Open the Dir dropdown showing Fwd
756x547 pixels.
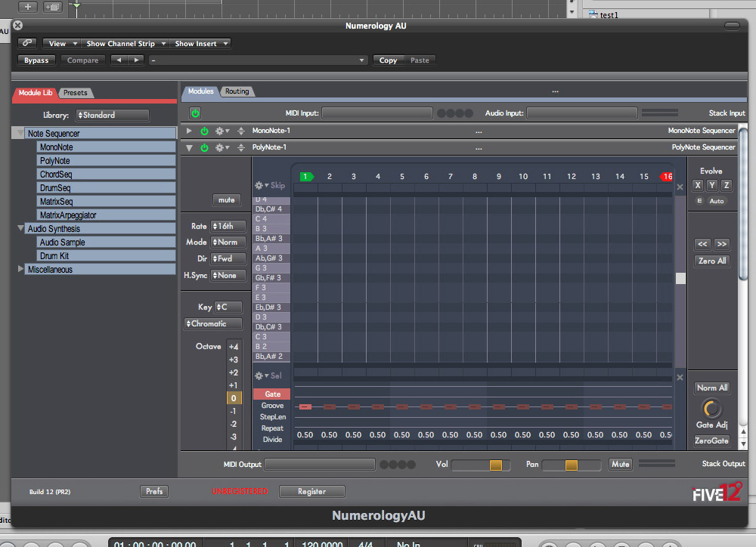227,259
